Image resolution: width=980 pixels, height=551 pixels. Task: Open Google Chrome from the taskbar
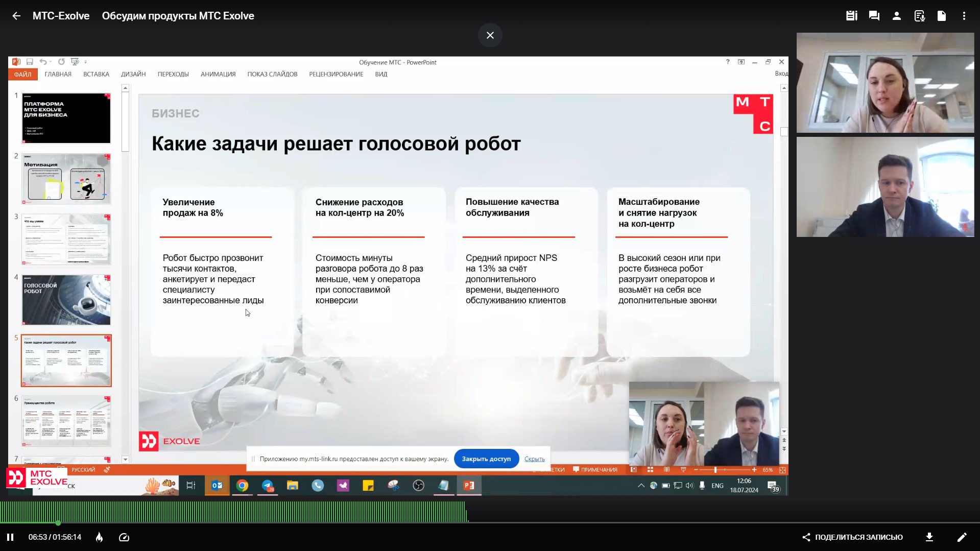(x=242, y=486)
